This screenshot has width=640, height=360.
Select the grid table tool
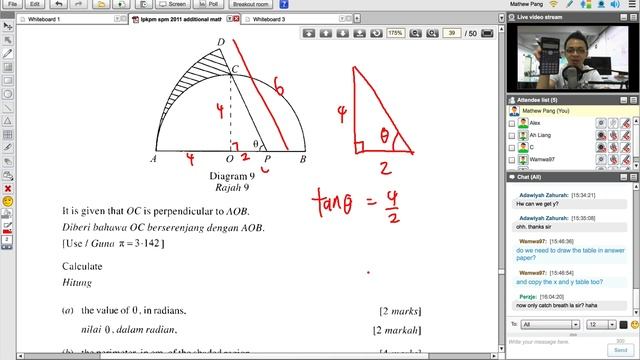click(7, 134)
